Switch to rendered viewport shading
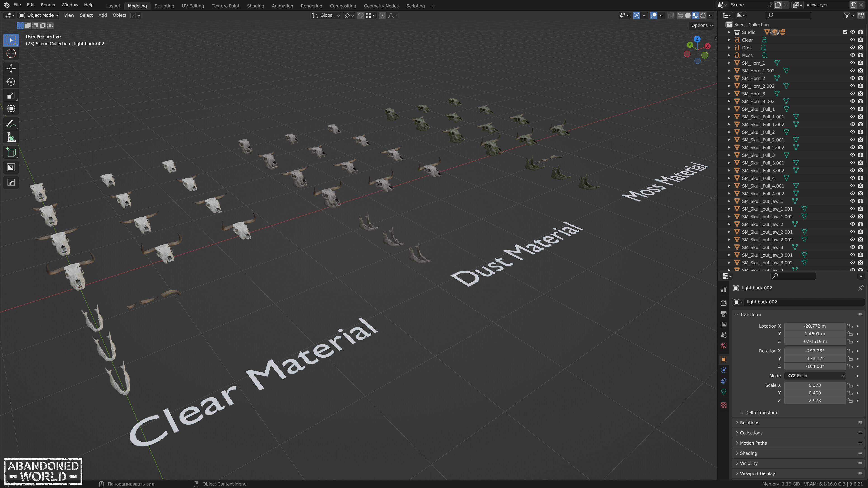The height and width of the screenshot is (488, 868). (x=703, y=16)
